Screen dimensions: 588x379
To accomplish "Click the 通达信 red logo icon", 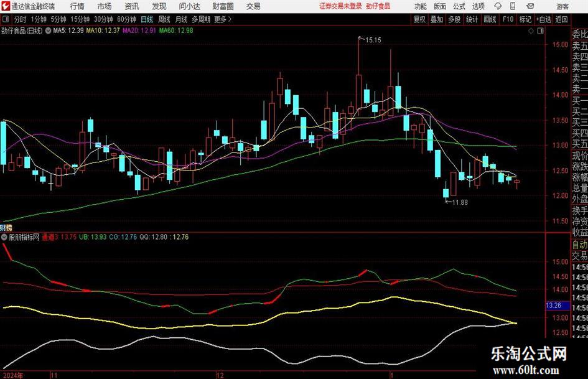I will tap(6, 6).
